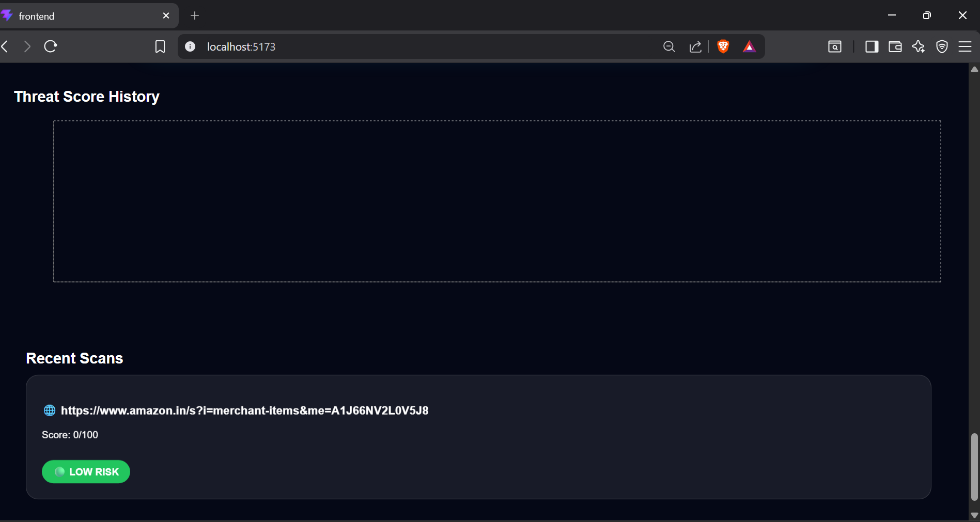The height and width of the screenshot is (522, 980).
Task: Go forward with the browser forward arrow
Action: [x=27, y=46]
